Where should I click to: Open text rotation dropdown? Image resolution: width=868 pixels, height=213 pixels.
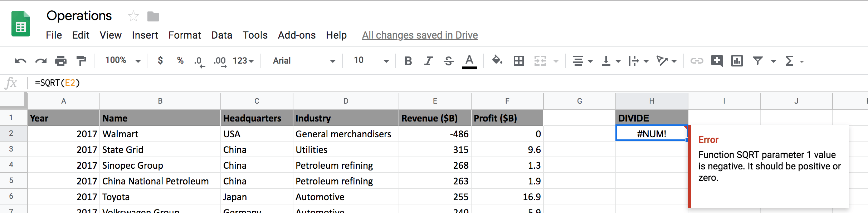(666, 61)
